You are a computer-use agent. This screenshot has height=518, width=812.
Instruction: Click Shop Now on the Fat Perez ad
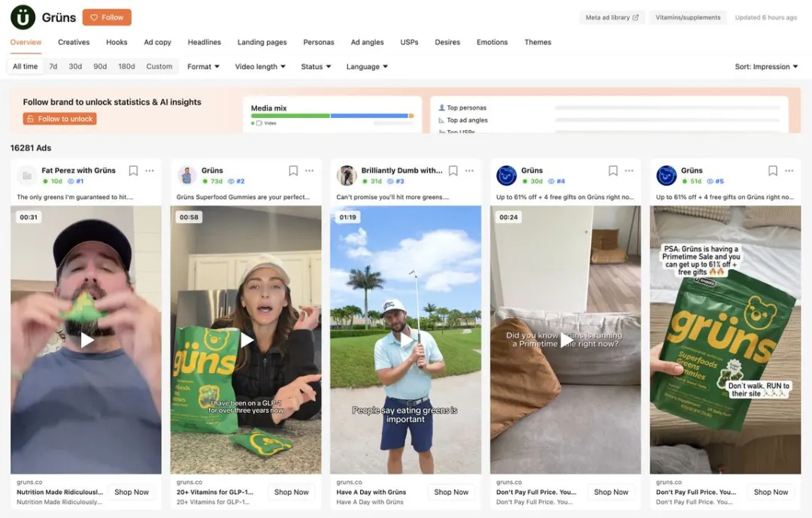132,492
